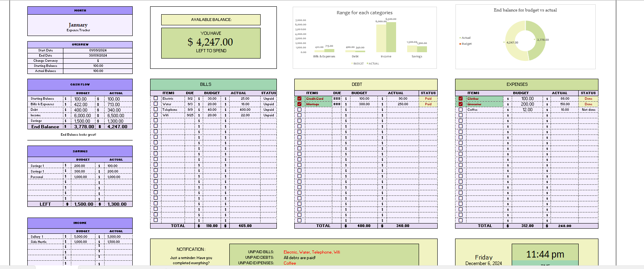The width and height of the screenshot is (644, 269).
Task: Click the DEBT table header
Action: point(366,84)
